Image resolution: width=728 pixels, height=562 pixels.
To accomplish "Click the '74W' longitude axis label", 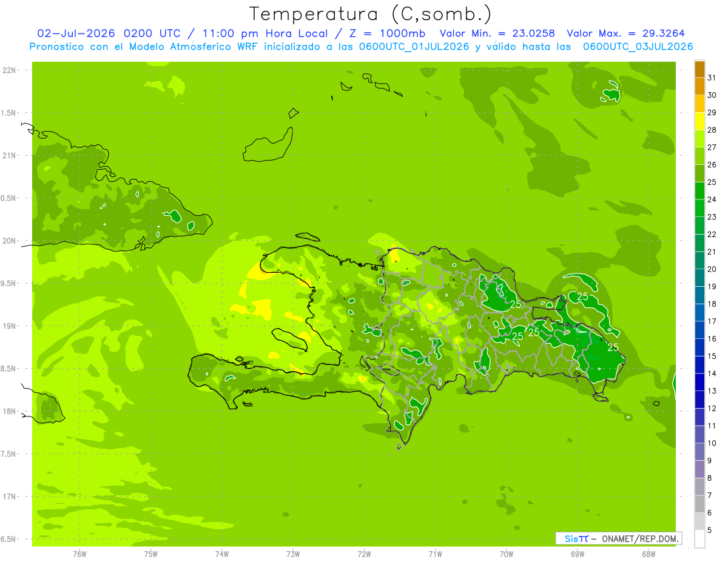I will tap(222, 554).
